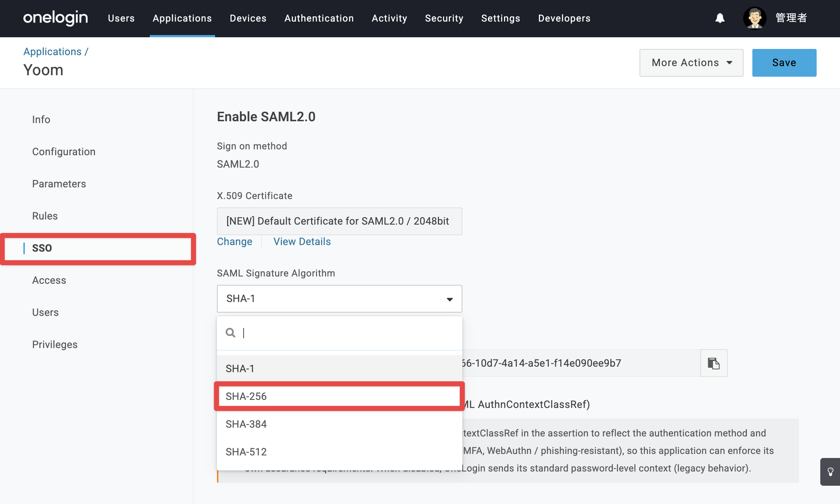Click the OneLogin logo
This screenshot has height=504, width=840.
pos(56,18)
